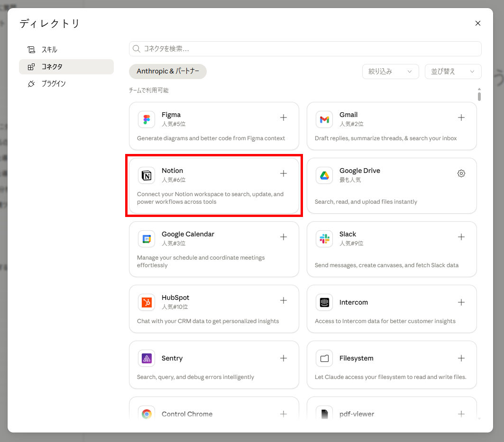Add the Control Chrome connector plus icon
Viewport: 504px width, 442px height.
click(x=283, y=414)
